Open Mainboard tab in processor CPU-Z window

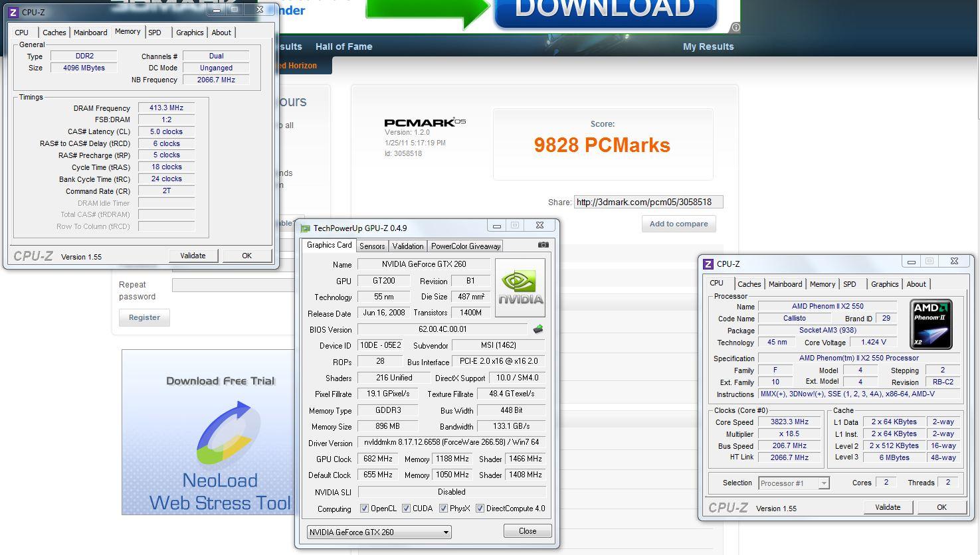click(785, 284)
